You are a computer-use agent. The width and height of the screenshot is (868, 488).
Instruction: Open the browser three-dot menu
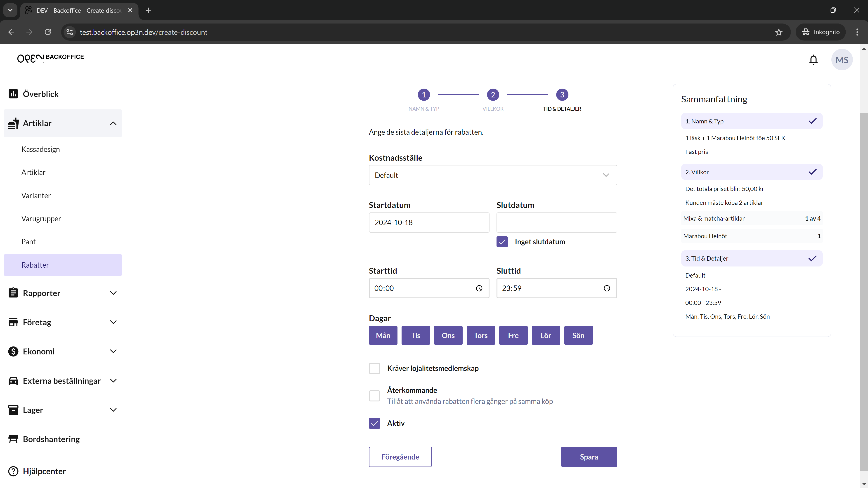coord(857,32)
